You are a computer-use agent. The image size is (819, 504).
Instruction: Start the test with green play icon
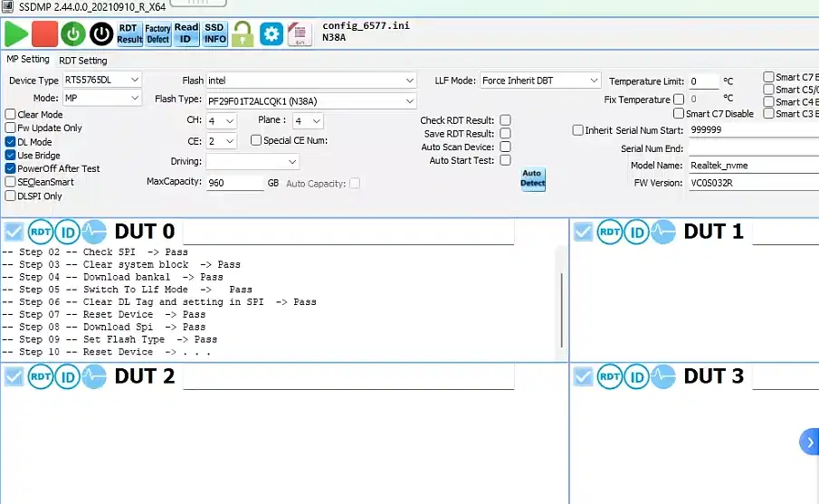click(16, 34)
